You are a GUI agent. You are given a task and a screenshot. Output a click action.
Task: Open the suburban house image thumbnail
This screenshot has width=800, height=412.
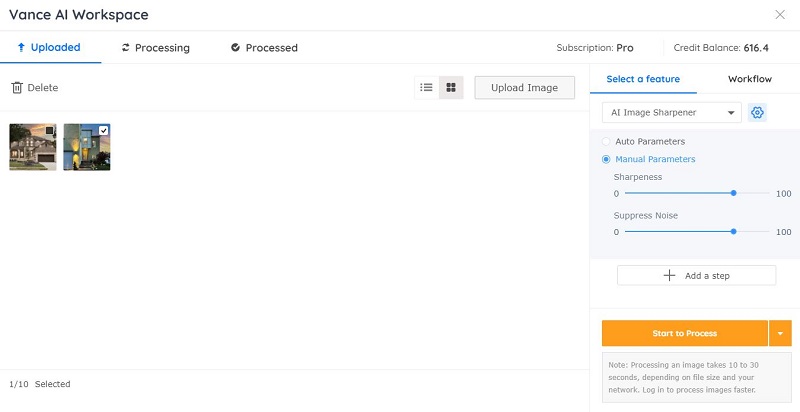(33, 147)
